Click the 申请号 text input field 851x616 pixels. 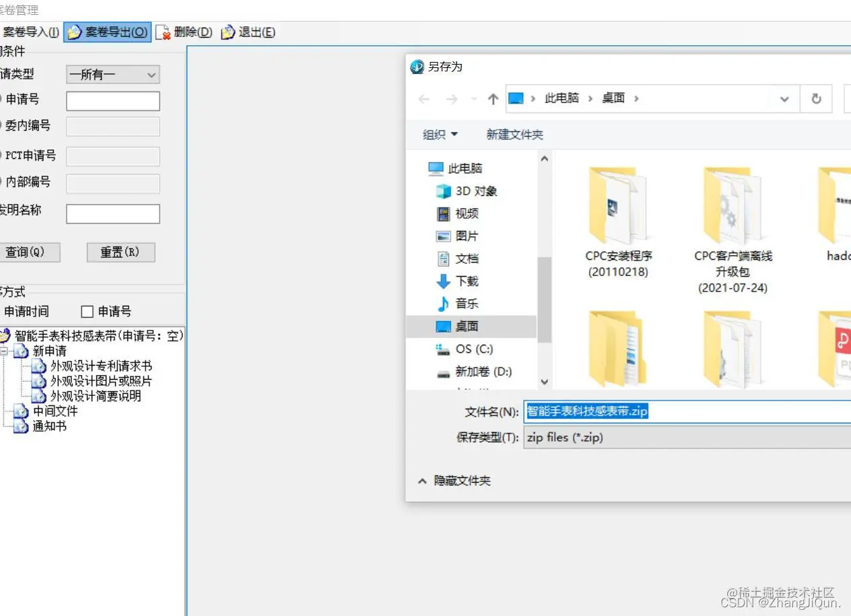pyautogui.click(x=112, y=101)
